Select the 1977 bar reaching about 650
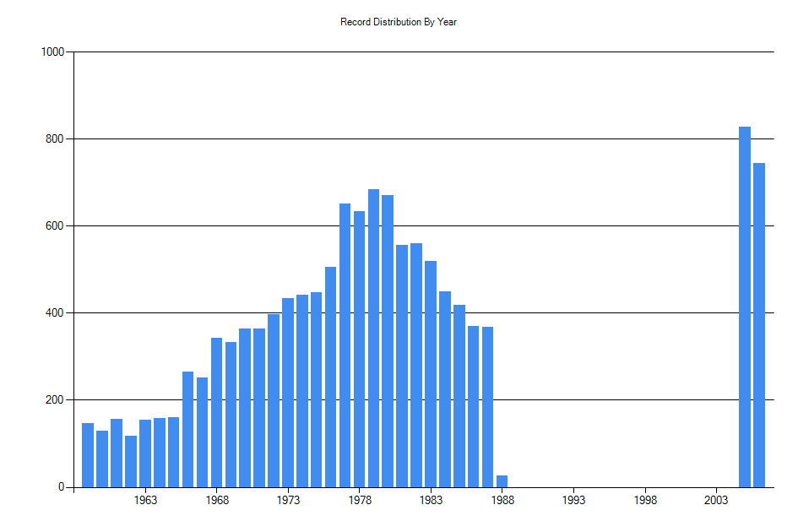This screenshot has height=532, width=798. pos(345,345)
